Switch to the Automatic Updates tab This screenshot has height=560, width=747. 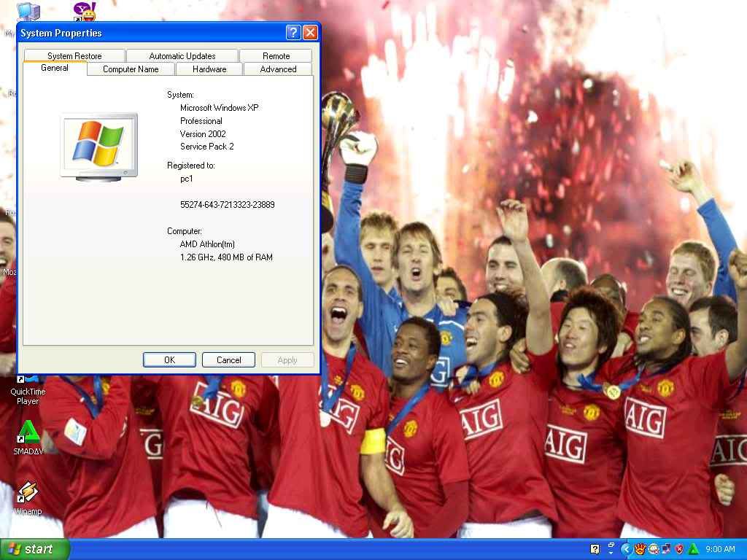(182, 55)
